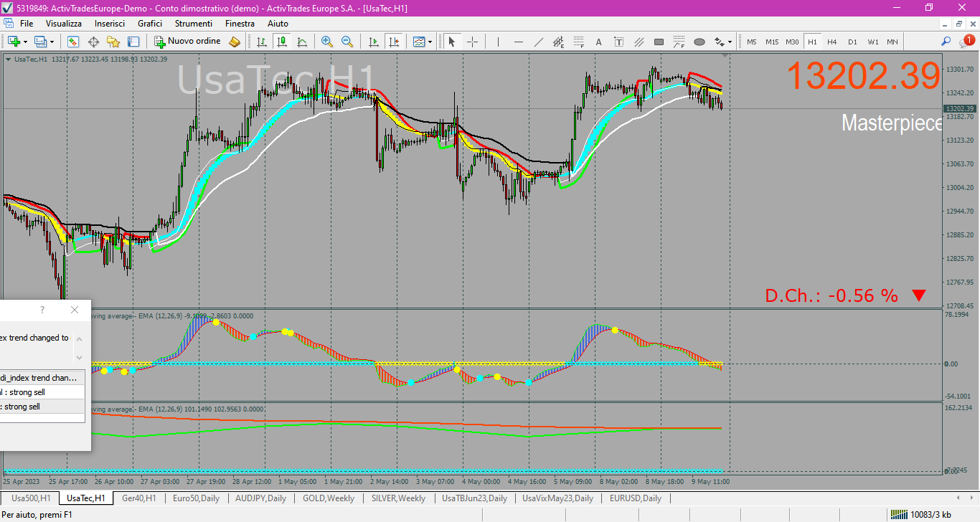The width and height of the screenshot is (980, 522).
Task: Open the Grafici menu
Action: pyautogui.click(x=150, y=24)
